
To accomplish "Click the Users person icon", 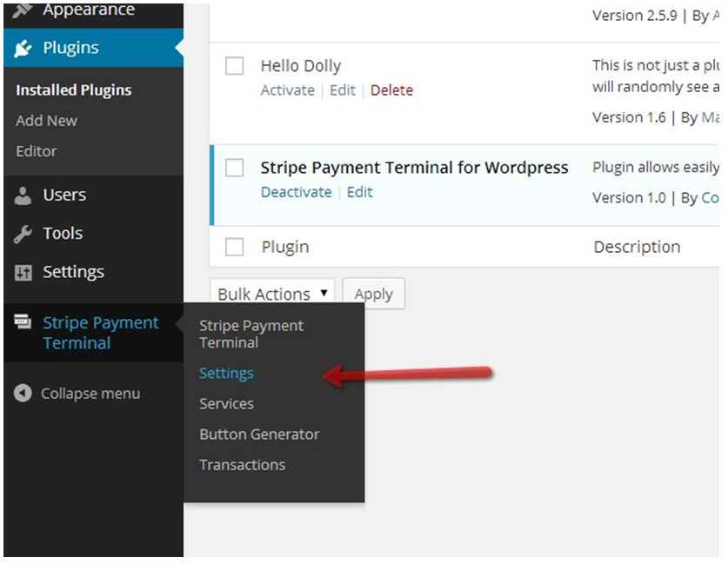I will [23, 196].
